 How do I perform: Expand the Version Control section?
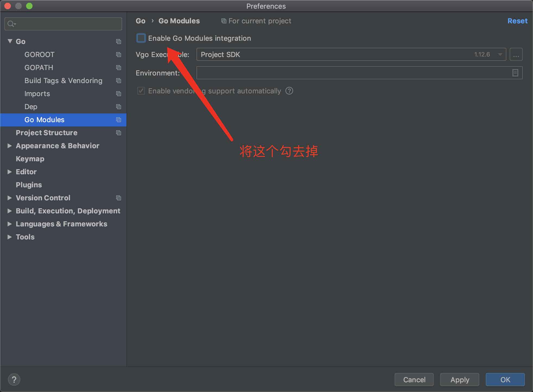click(x=9, y=197)
